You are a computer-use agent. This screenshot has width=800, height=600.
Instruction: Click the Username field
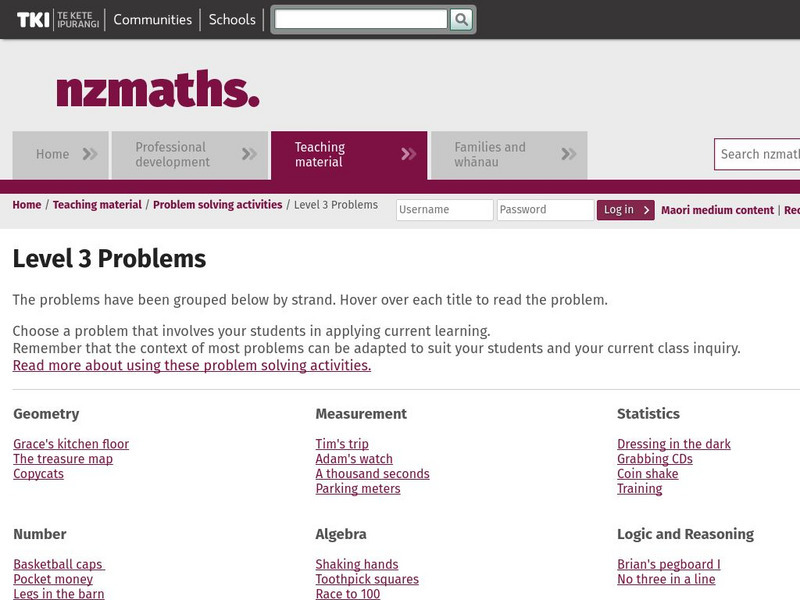point(444,210)
